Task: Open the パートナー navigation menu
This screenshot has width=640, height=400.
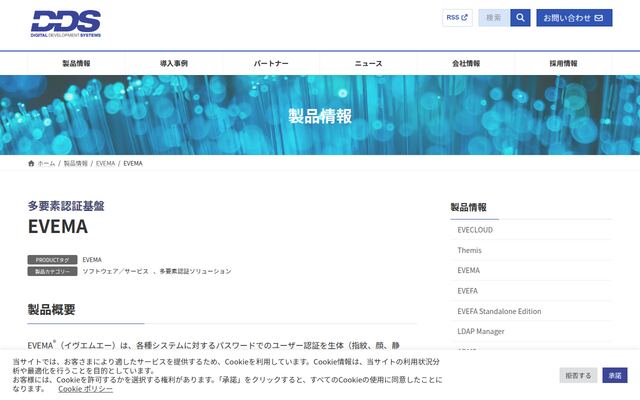Action: point(271,63)
